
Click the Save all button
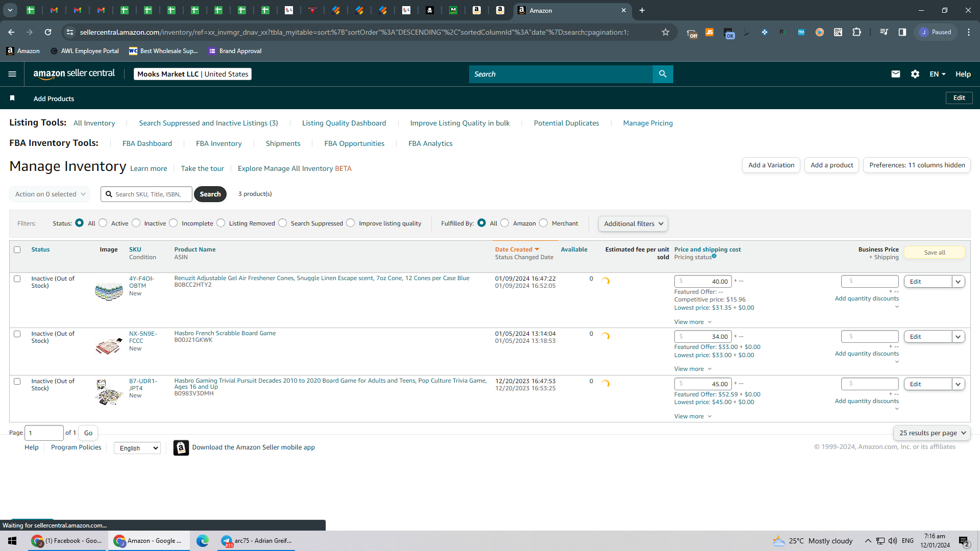[935, 253]
